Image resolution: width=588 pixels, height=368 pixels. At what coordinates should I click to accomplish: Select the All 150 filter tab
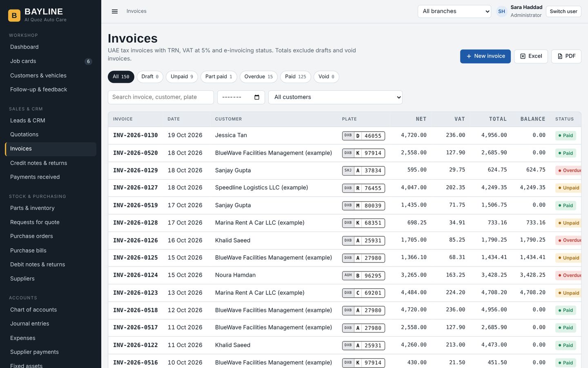click(121, 77)
